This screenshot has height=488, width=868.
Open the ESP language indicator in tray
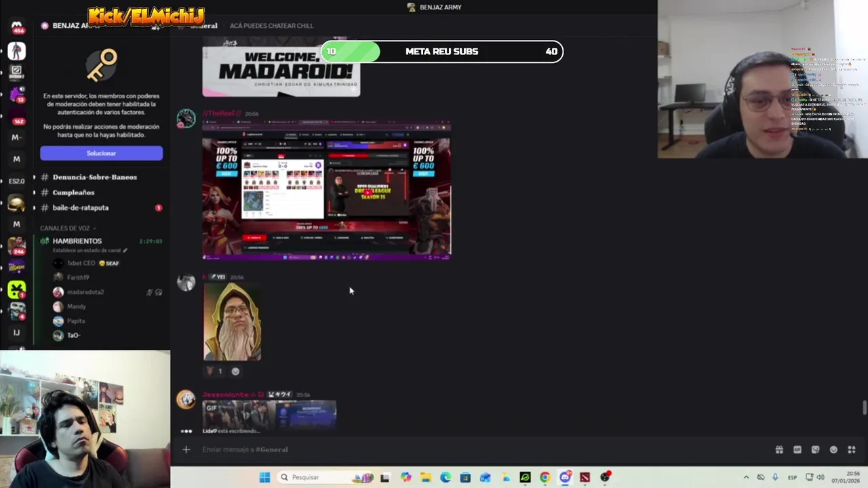tap(792, 477)
